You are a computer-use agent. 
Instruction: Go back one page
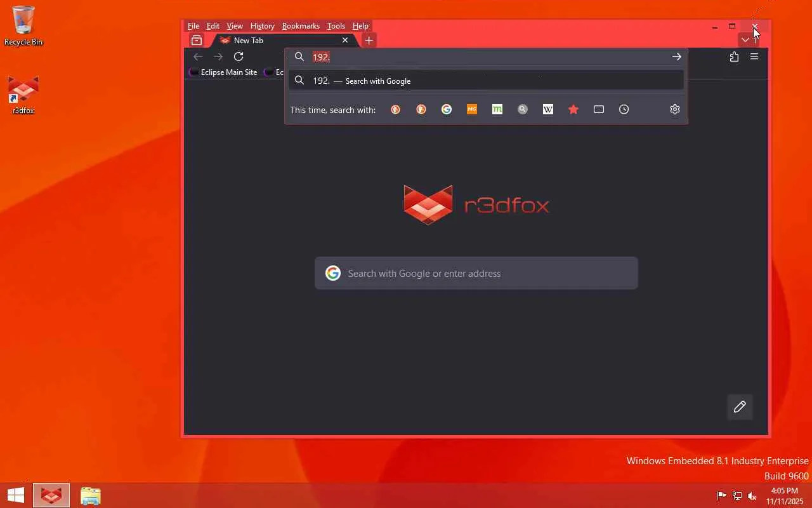point(198,57)
